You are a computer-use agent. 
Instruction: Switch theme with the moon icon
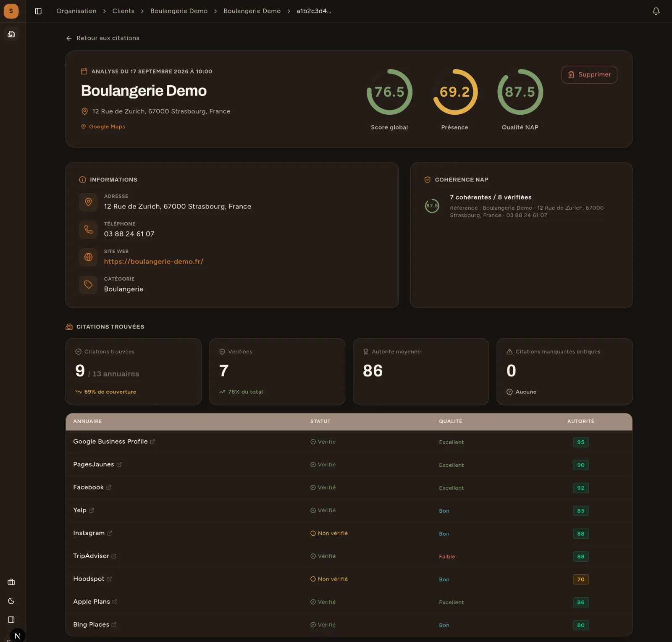pos(11,601)
